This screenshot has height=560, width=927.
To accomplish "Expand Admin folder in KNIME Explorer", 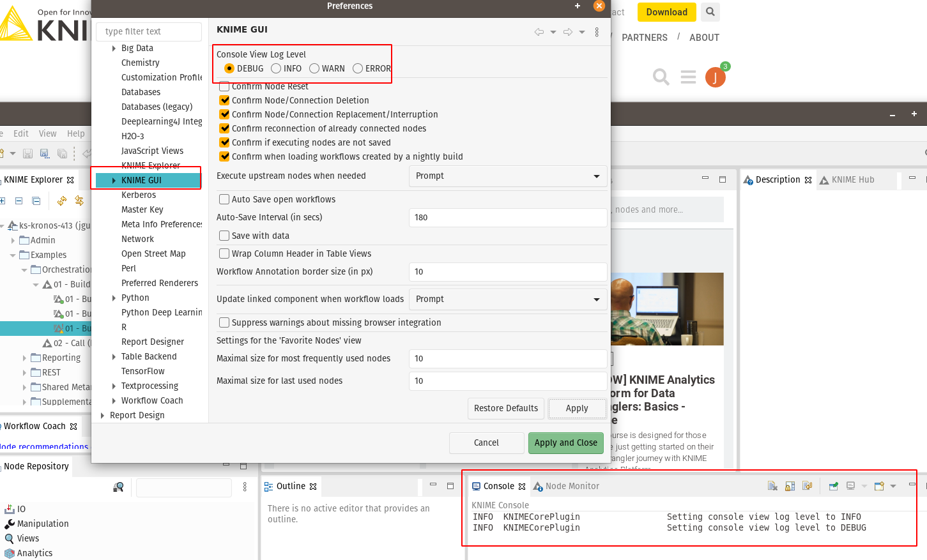I will (x=13, y=240).
